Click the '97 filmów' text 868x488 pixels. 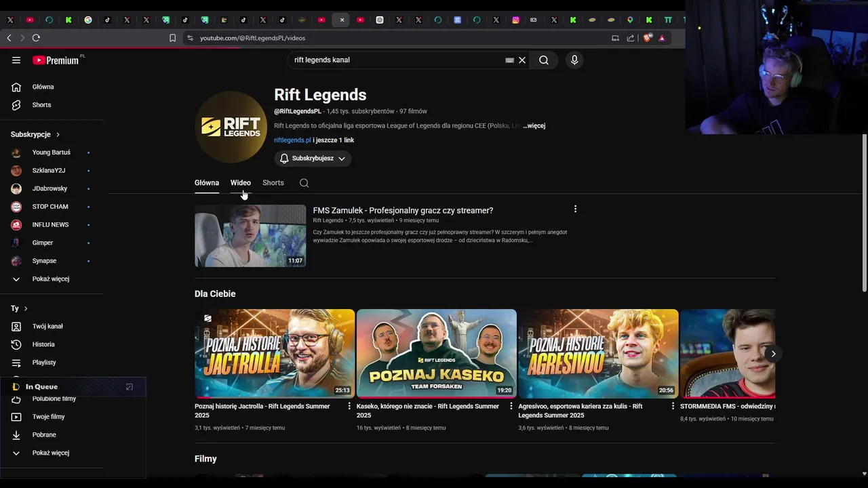coord(413,111)
